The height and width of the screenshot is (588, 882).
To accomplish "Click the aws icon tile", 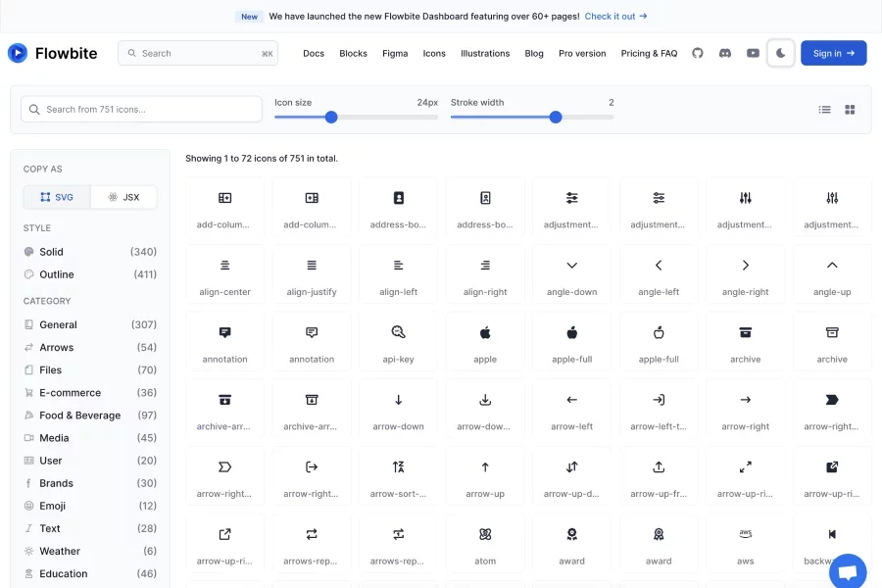I will click(x=746, y=544).
